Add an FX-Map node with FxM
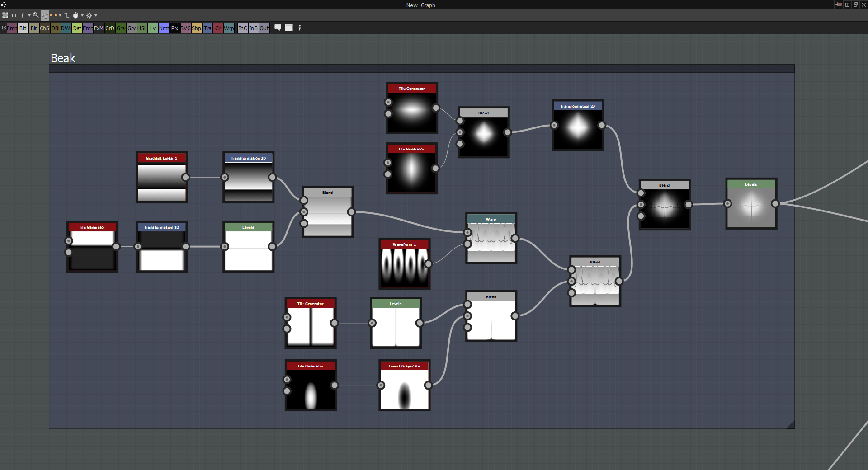 99,28
